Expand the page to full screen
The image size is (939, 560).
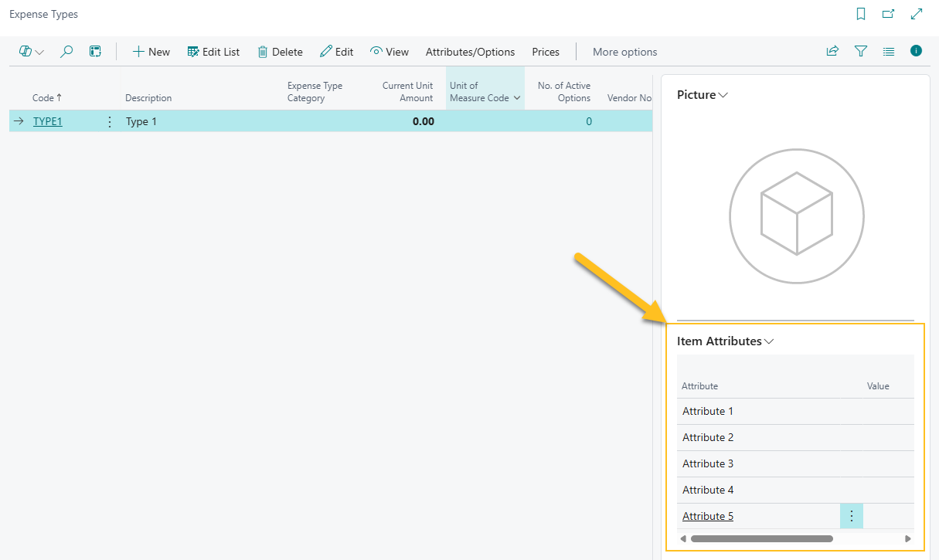(917, 13)
